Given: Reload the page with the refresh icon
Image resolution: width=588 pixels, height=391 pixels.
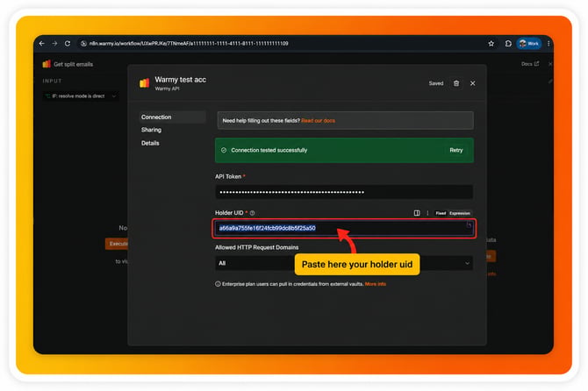Looking at the screenshot, I should pos(68,44).
